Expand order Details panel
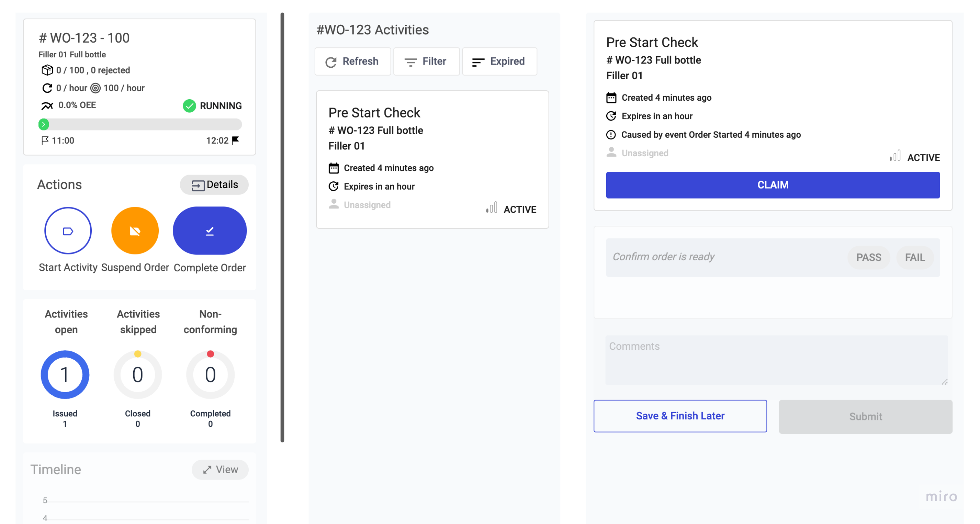The image size is (980, 524). pos(214,185)
